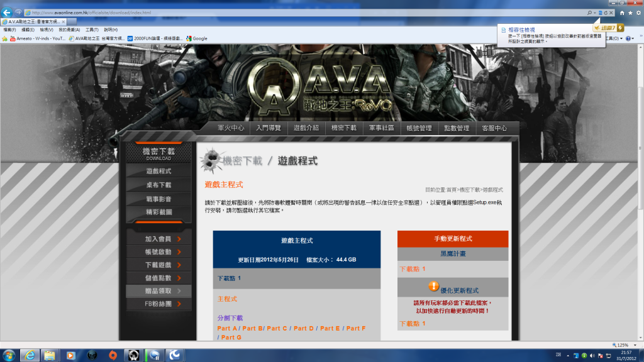Click 下載點 1 under 黑鷹計畫
Image resolution: width=644 pixels, height=362 pixels.
[x=413, y=269]
